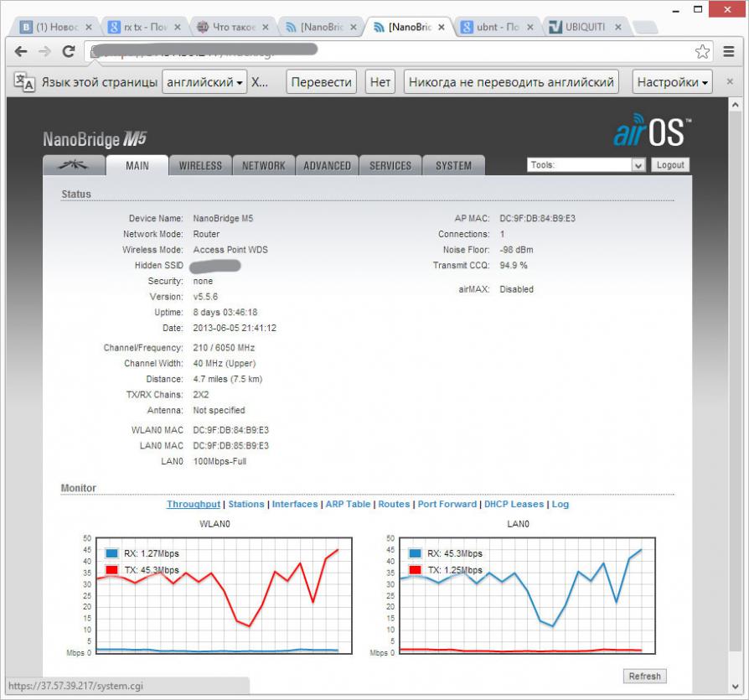Open Chrome menu hamburger icon
The height and width of the screenshot is (700, 749).
(x=729, y=52)
